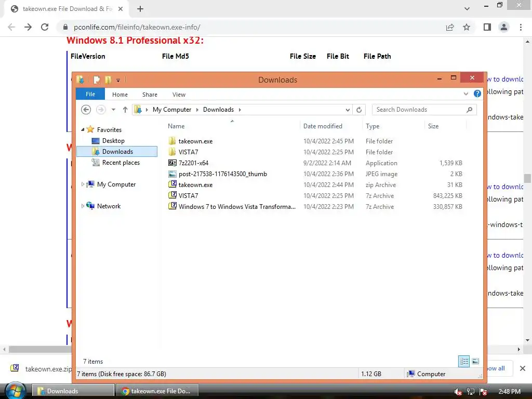Screen dimensions: 532x399
Task: Sort files by Date modified column
Action: click(x=331, y=126)
